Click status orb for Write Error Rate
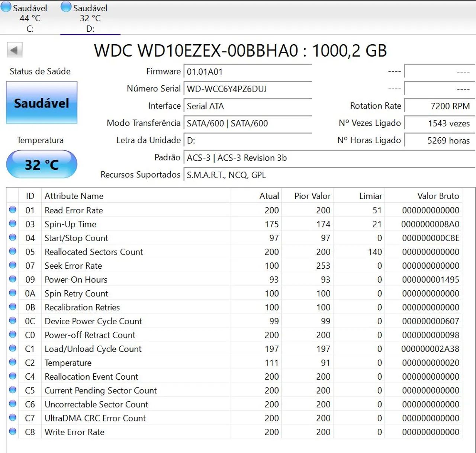The height and width of the screenshot is (453, 476). [13, 431]
